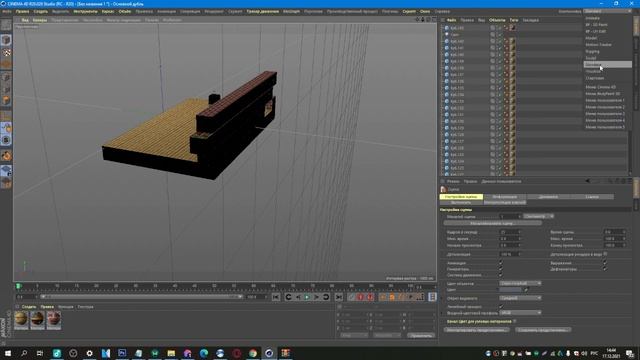Click the Применить button in Coordinates manager

421,336
